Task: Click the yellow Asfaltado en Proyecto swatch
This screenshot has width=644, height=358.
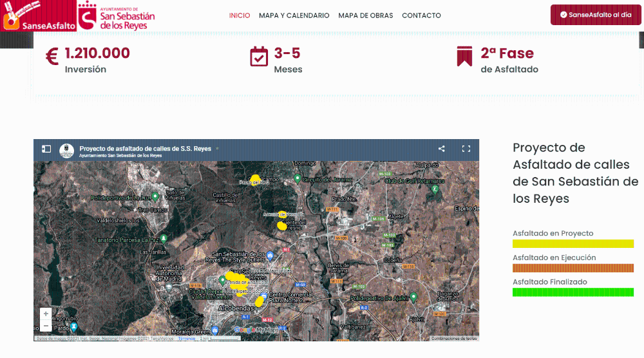Action: [573, 244]
